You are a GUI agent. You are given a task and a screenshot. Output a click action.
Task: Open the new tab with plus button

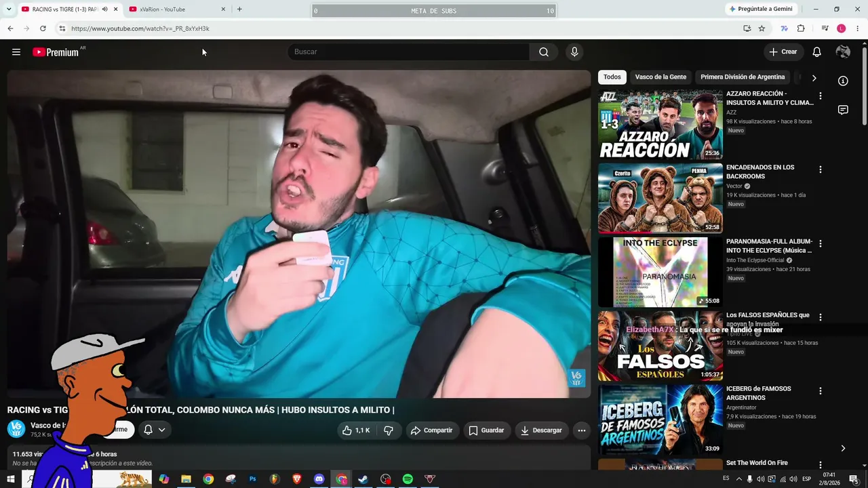coord(239,9)
